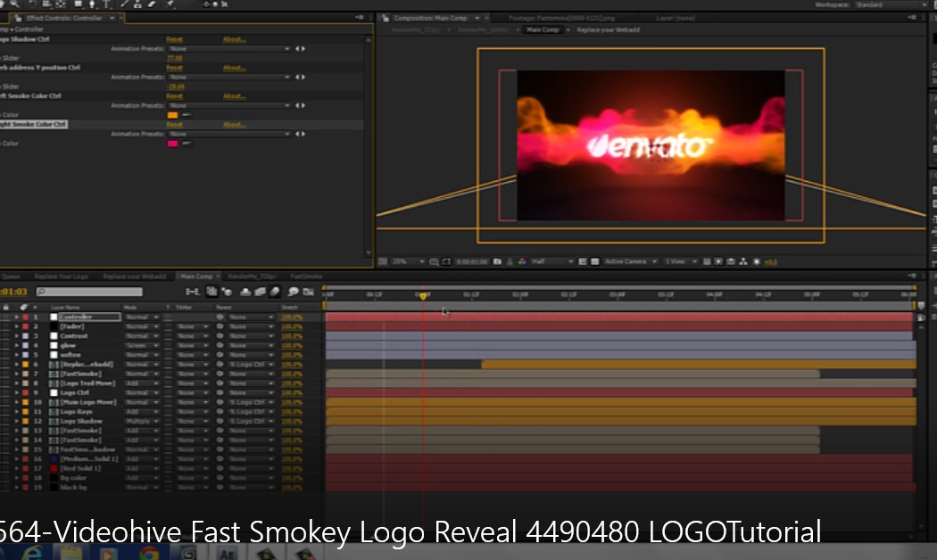Screen dimensions: 937x560
Task: Open the viewer resolution dropdown showing Half
Action: pyautogui.click(x=552, y=261)
